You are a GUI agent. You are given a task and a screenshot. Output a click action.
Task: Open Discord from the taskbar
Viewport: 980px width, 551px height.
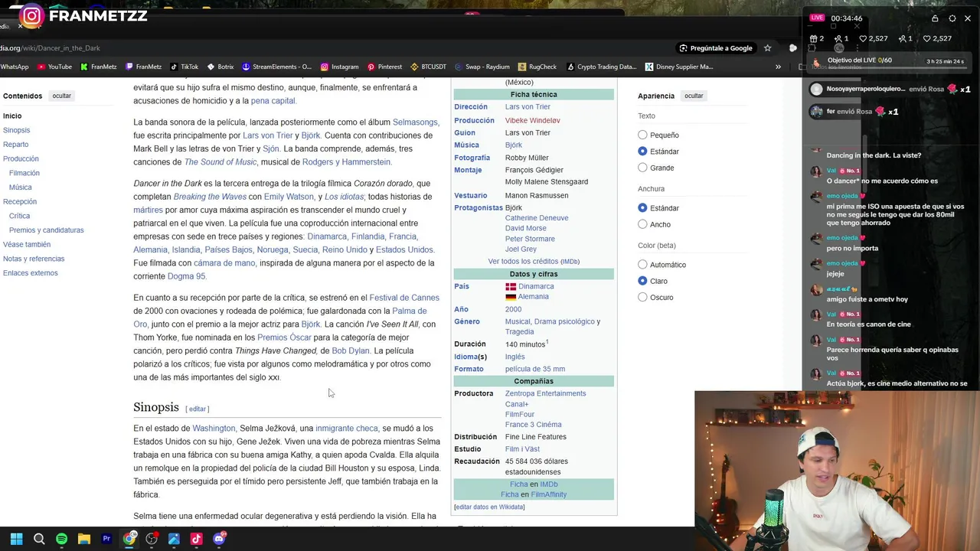click(x=219, y=539)
